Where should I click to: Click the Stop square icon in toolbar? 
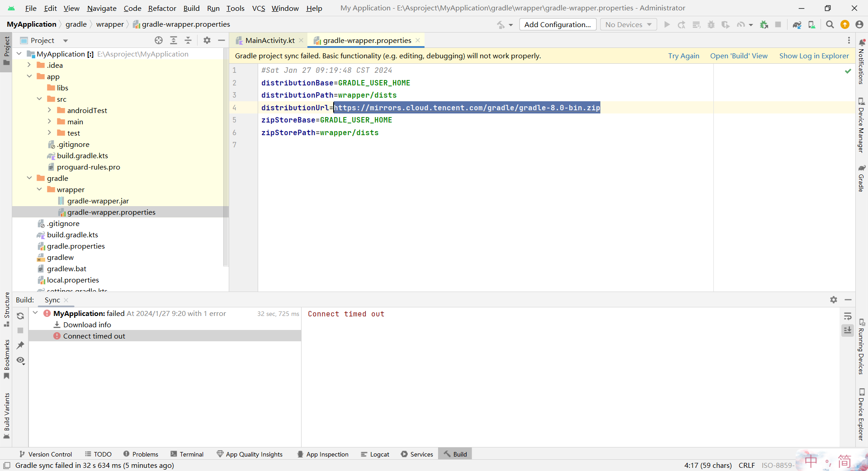coord(778,25)
